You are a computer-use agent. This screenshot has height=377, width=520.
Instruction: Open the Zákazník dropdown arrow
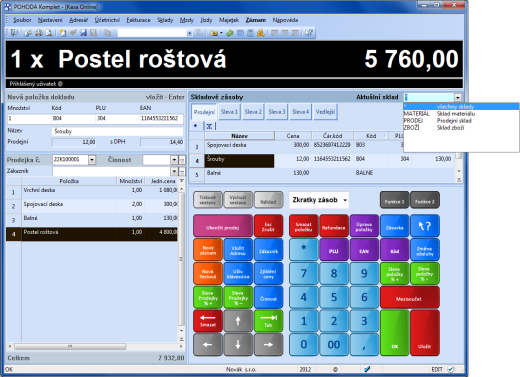[174, 171]
